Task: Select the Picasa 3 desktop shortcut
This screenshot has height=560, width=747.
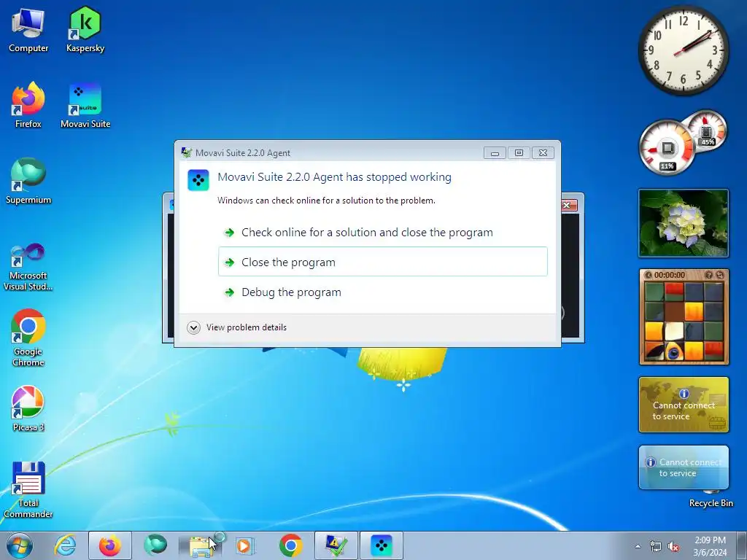Action: (28, 408)
